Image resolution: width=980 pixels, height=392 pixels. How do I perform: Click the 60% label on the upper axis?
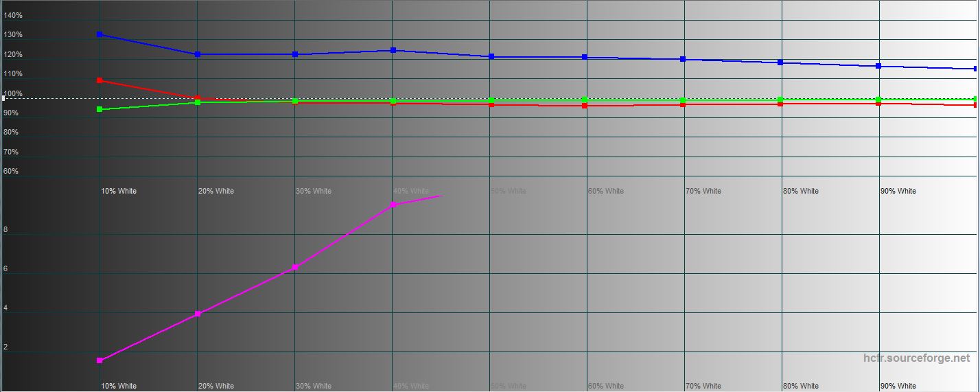pyautogui.click(x=11, y=171)
